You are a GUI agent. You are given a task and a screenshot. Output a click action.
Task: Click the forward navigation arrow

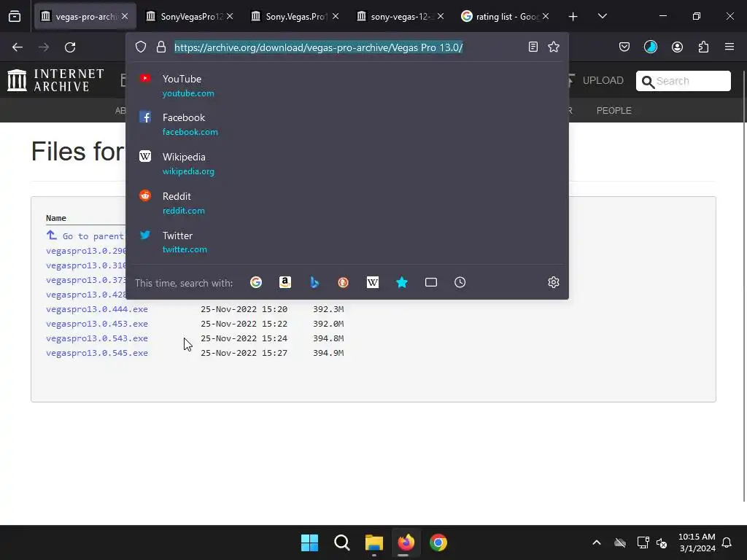[44, 47]
